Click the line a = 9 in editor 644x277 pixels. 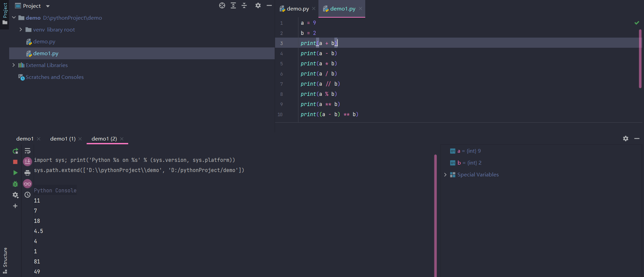pos(308,23)
